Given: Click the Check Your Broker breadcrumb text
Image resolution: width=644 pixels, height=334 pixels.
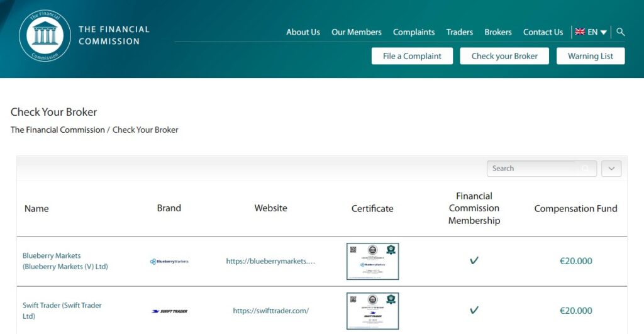Looking at the screenshot, I should pos(145,130).
